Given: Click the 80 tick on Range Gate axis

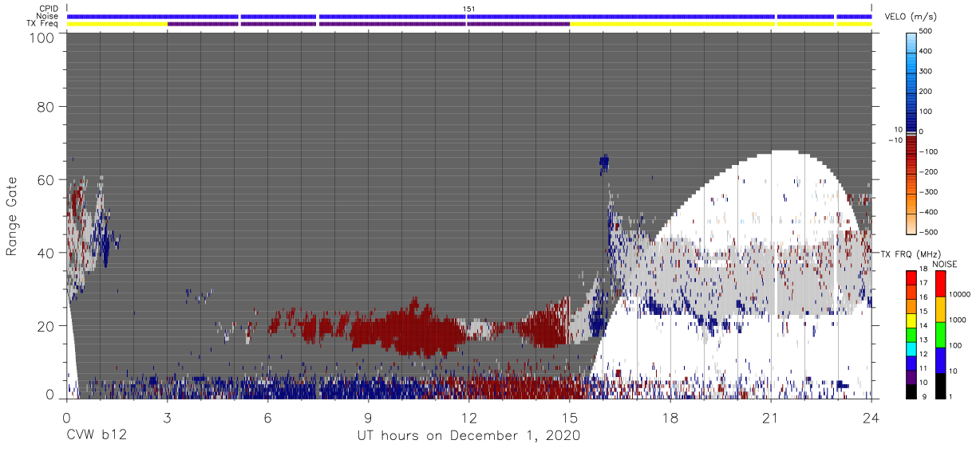Looking at the screenshot, I should tap(46, 106).
